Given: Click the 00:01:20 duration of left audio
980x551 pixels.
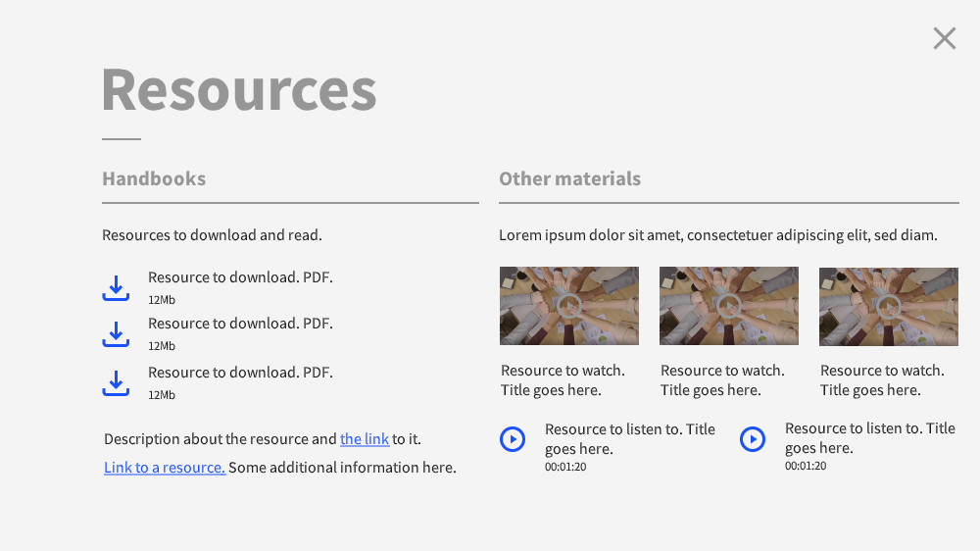Looking at the screenshot, I should tap(565, 468).
